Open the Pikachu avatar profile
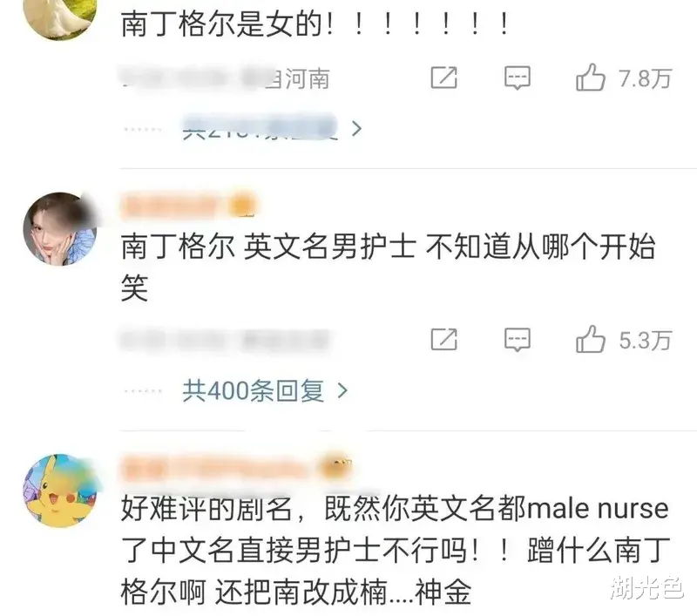 coord(60,491)
